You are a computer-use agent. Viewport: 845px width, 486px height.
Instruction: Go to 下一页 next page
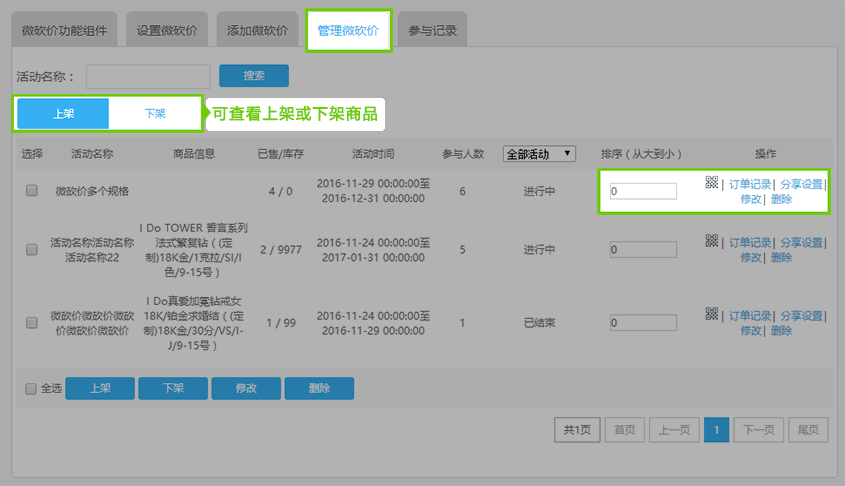(758, 430)
